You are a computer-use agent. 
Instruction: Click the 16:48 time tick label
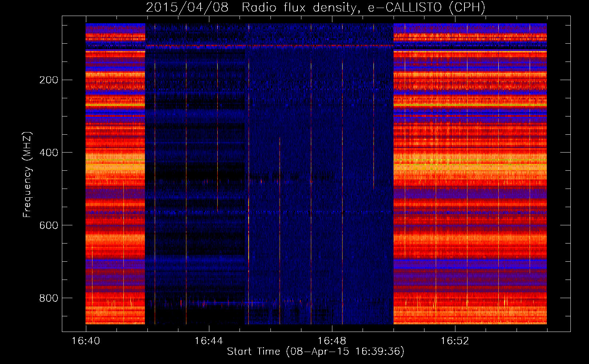pyautogui.click(x=332, y=341)
